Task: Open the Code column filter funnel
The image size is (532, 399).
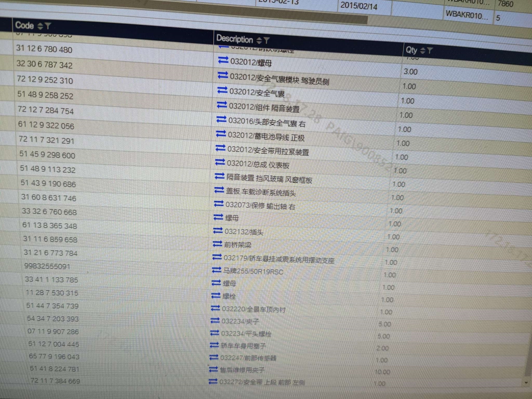Action: [x=48, y=26]
